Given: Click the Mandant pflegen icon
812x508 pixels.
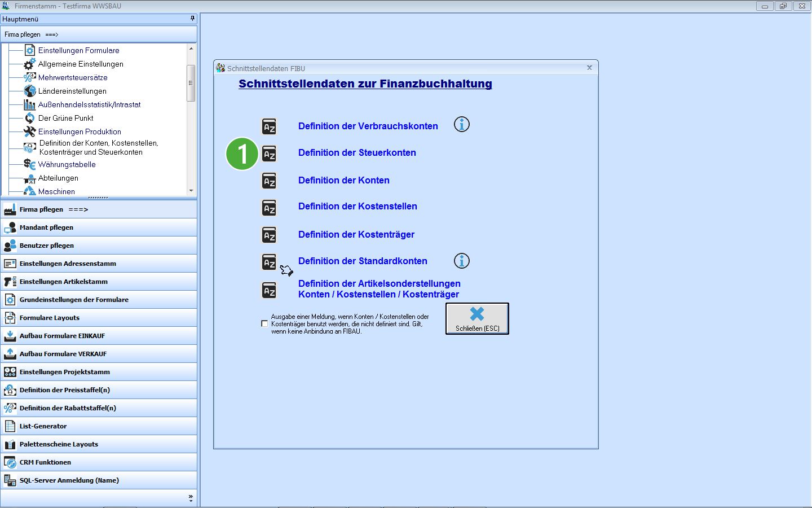Looking at the screenshot, I should [x=10, y=227].
